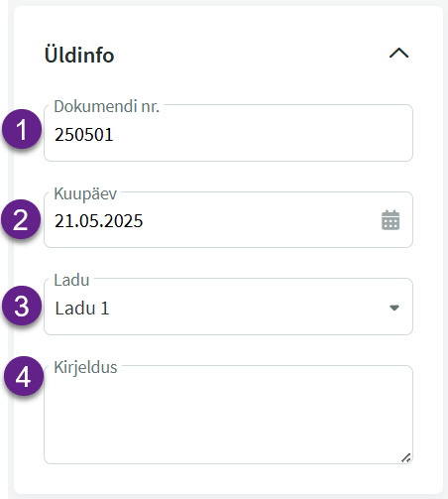Screen dimensions: 448x499
Task: Focus the Dokumendi nr. input field
Action: click(228, 133)
